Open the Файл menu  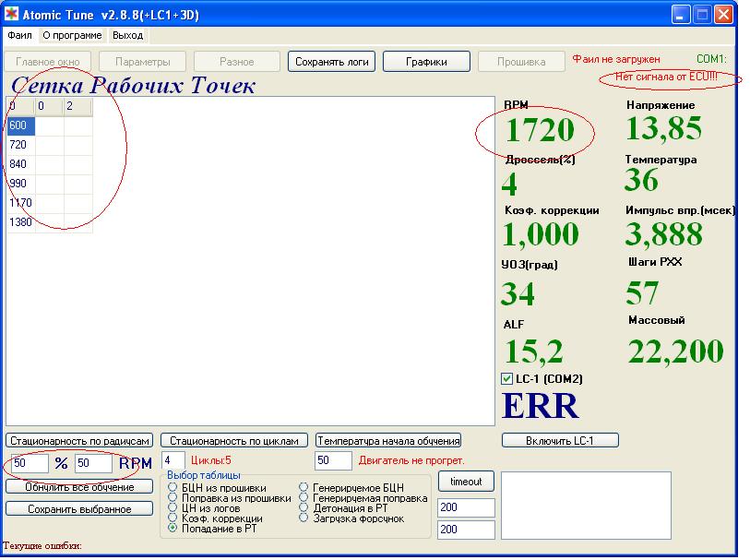point(19,35)
